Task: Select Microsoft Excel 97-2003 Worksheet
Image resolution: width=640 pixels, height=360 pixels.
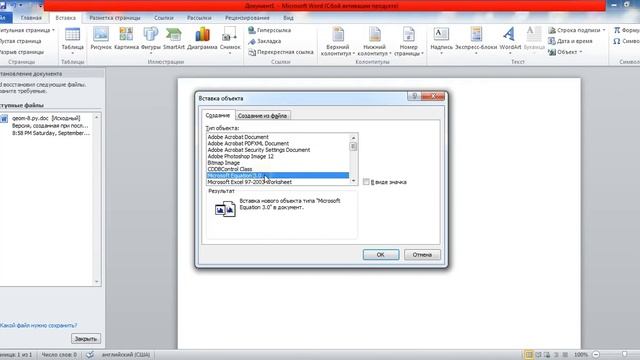Action: pyautogui.click(x=278, y=182)
